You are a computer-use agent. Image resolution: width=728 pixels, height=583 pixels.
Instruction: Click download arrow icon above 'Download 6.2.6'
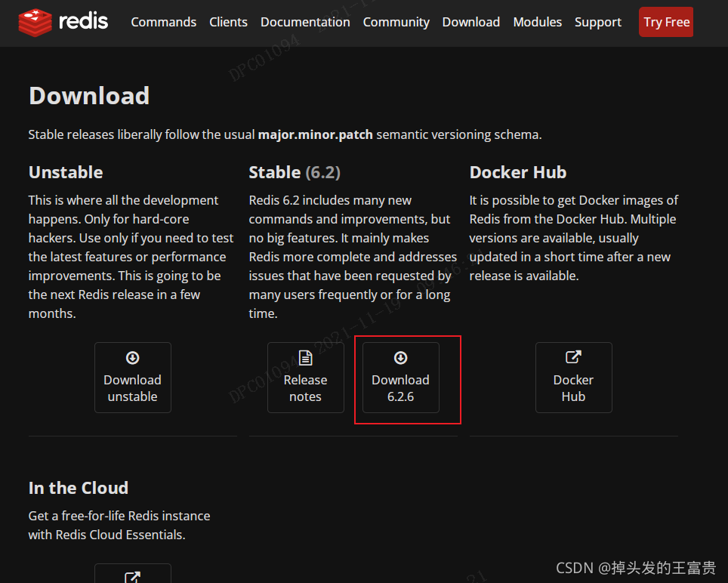click(x=401, y=358)
